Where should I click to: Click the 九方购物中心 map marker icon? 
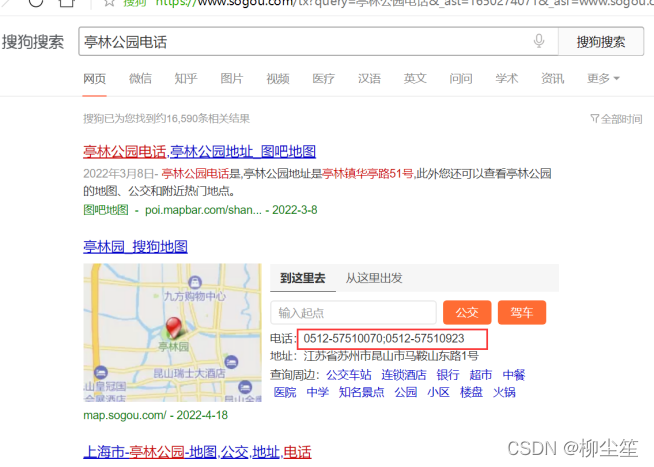(x=195, y=282)
